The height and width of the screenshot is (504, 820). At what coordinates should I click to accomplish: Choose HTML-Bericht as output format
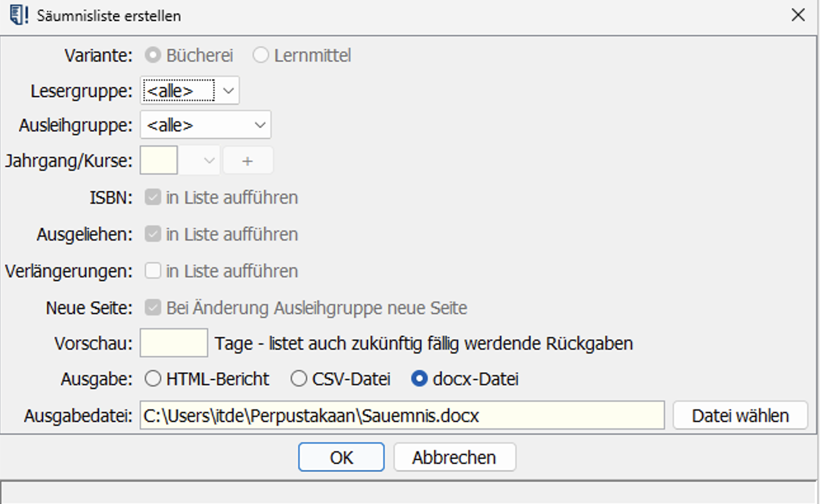tap(153, 380)
